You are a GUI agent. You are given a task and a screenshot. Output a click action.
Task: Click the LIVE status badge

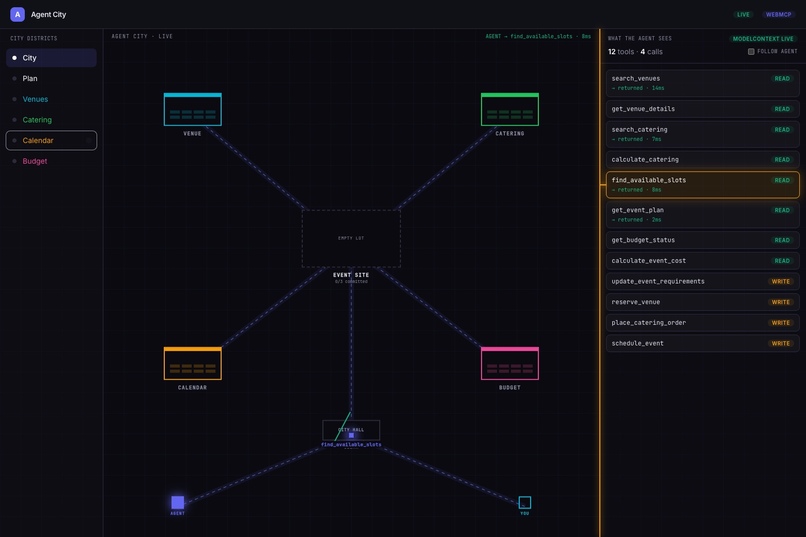(743, 14)
